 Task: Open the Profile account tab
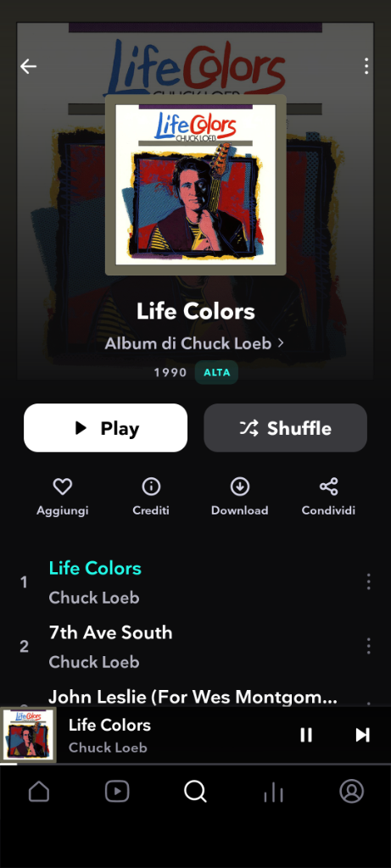[352, 792]
